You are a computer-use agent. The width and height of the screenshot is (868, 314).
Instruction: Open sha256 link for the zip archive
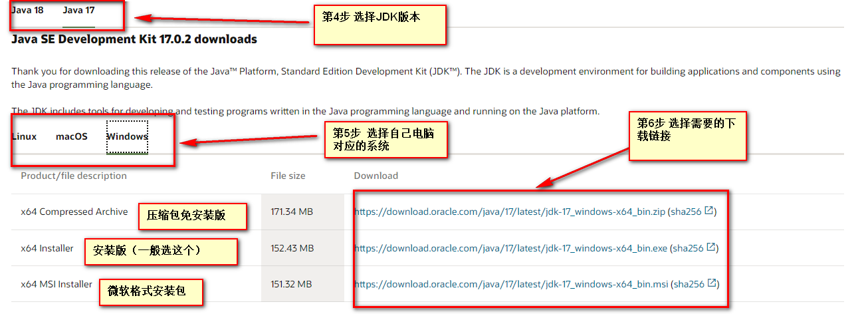click(687, 212)
